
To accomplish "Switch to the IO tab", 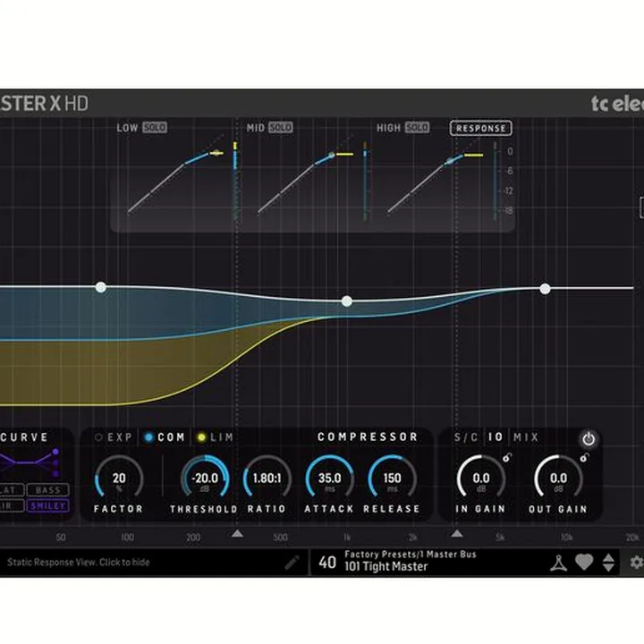I will click(x=496, y=437).
